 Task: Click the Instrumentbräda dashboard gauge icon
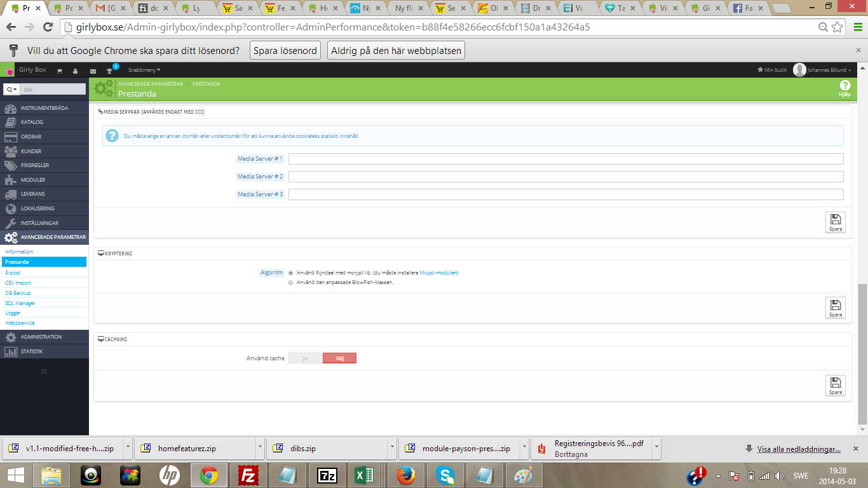[x=10, y=108]
